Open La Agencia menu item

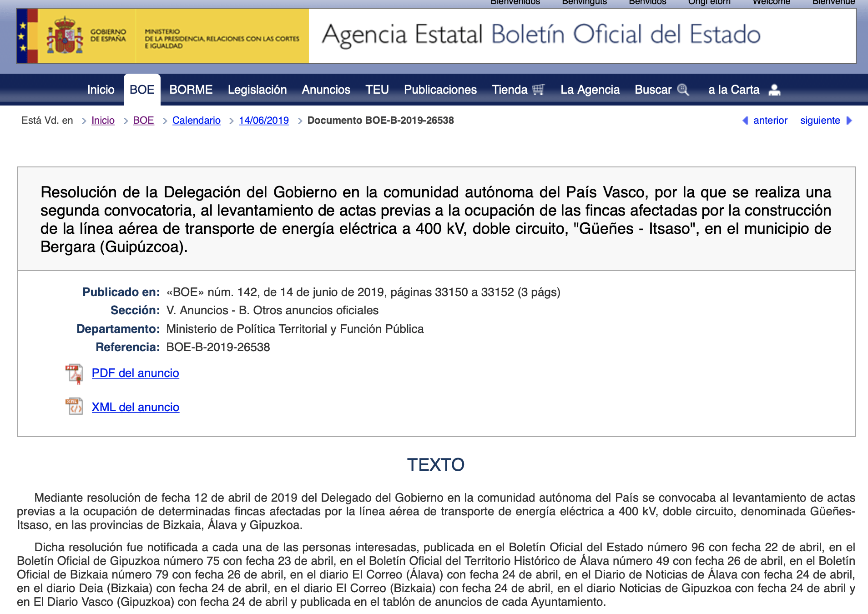click(x=590, y=90)
